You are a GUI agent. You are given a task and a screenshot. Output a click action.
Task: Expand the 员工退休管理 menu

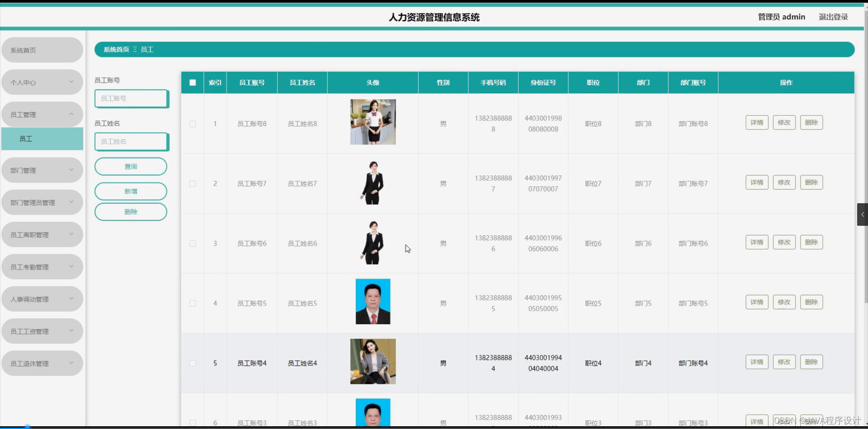42,364
